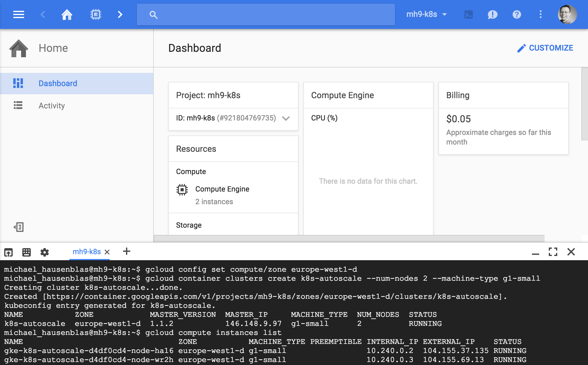This screenshot has width=588, height=365.
Task: Click the Resources card heading
Action: (196, 149)
